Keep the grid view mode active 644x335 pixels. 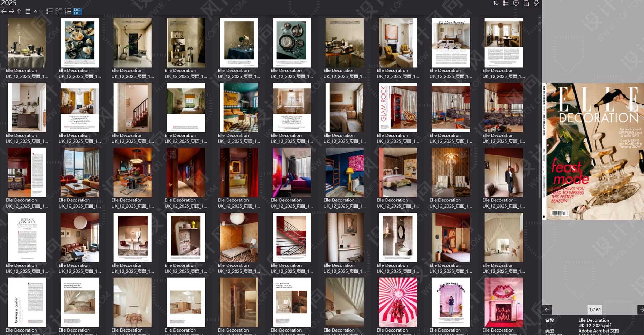(77, 12)
